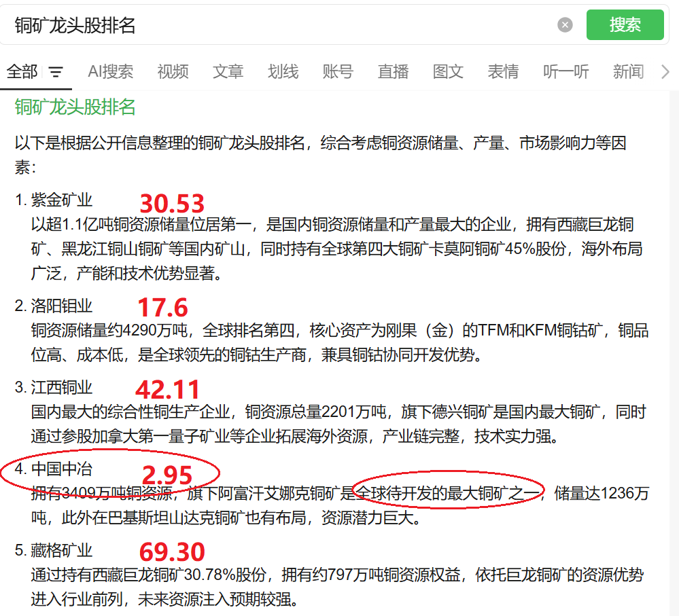Image resolution: width=679 pixels, height=616 pixels.
Task: Click the list entry 洛阳钼业
Action: pyautogui.click(x=61, y=306)
